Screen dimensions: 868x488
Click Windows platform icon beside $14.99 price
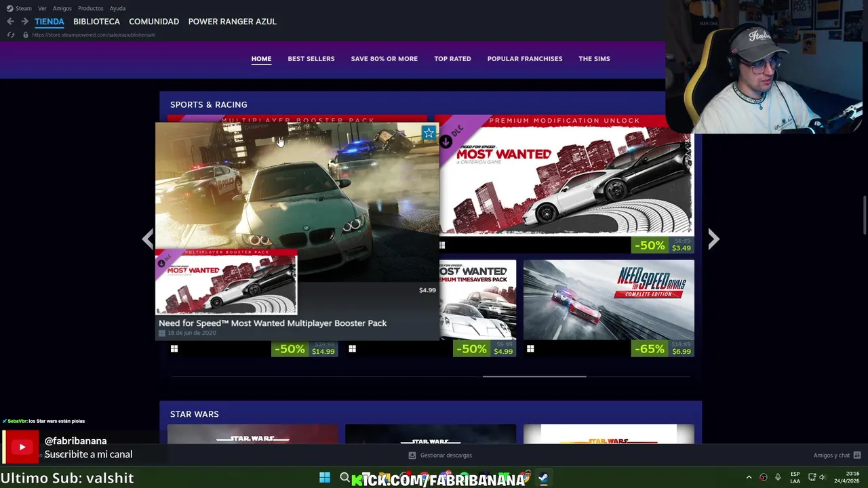(174, 348)
